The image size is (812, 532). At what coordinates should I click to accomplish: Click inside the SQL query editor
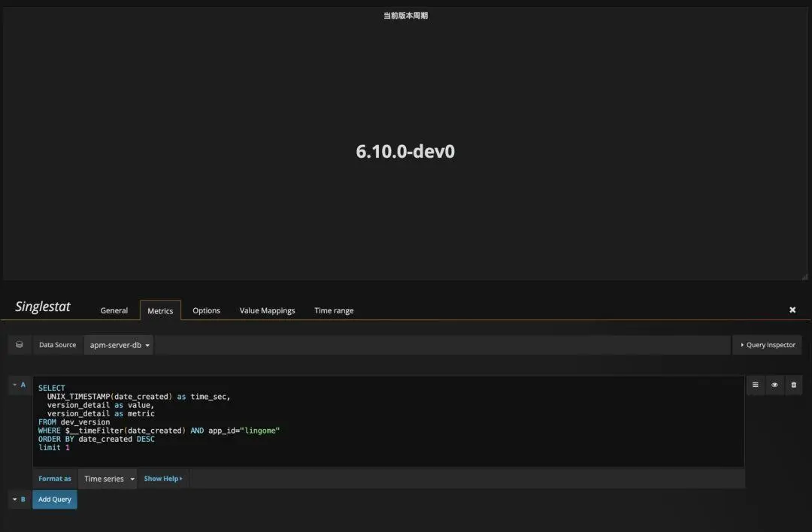[x=389, y=422]
